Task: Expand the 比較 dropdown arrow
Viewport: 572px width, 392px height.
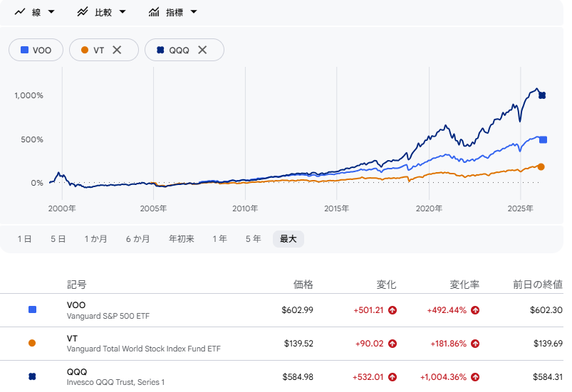Action: [x=123, y=12]
